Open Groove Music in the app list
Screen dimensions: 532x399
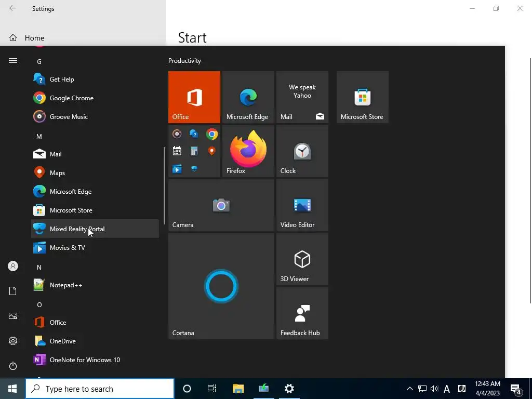(x=95, y=117)
